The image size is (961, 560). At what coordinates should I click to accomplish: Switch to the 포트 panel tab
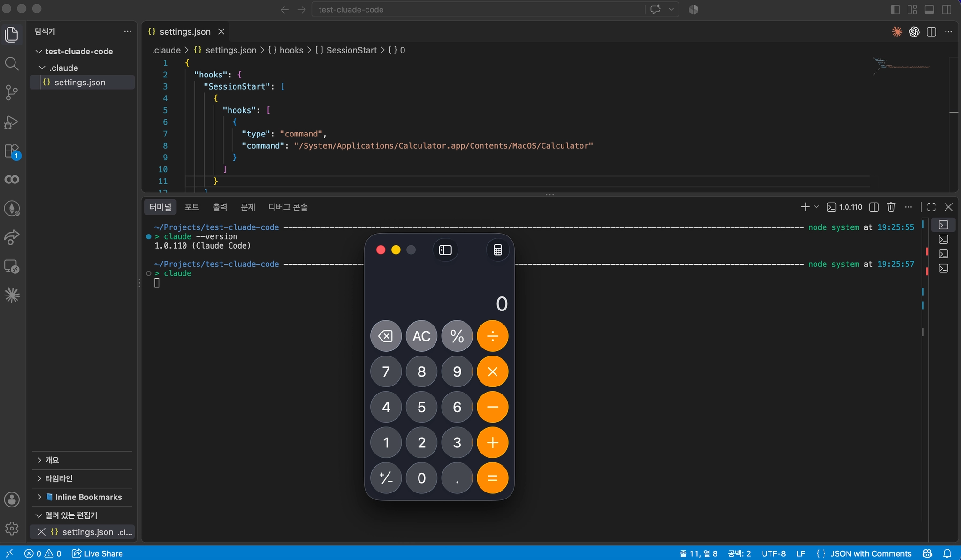(191, 207)
